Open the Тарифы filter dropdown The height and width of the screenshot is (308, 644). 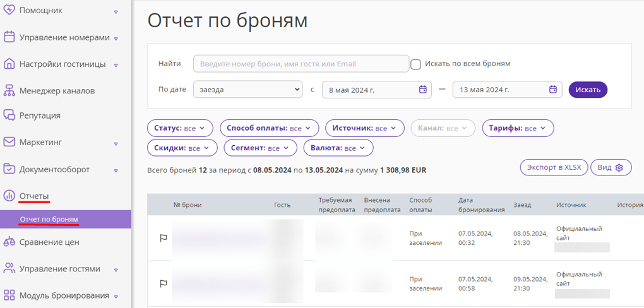pos(518,128)
